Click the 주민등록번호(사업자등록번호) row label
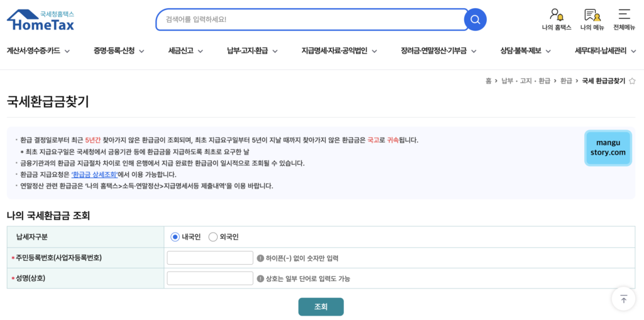 [58, 258]
